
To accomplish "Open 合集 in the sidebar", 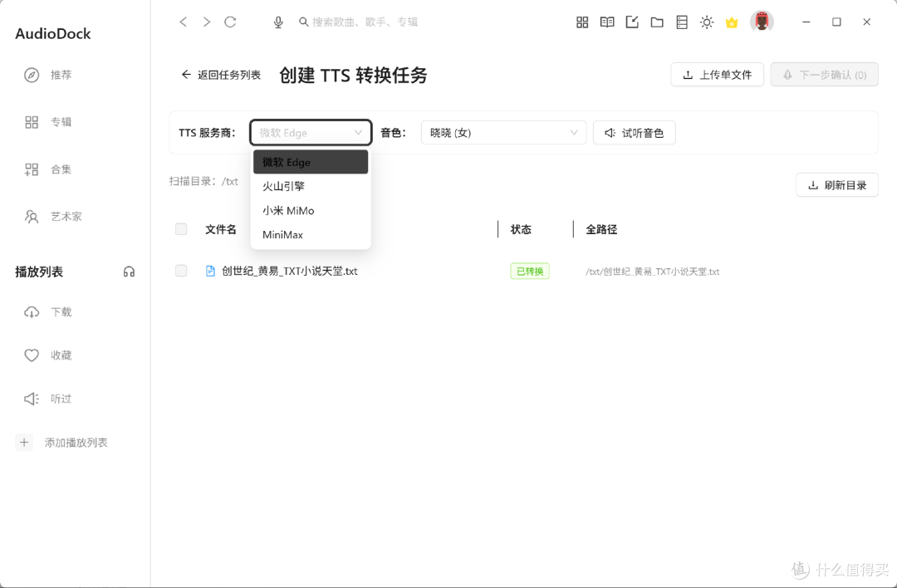I will click(x=49, y=169).
